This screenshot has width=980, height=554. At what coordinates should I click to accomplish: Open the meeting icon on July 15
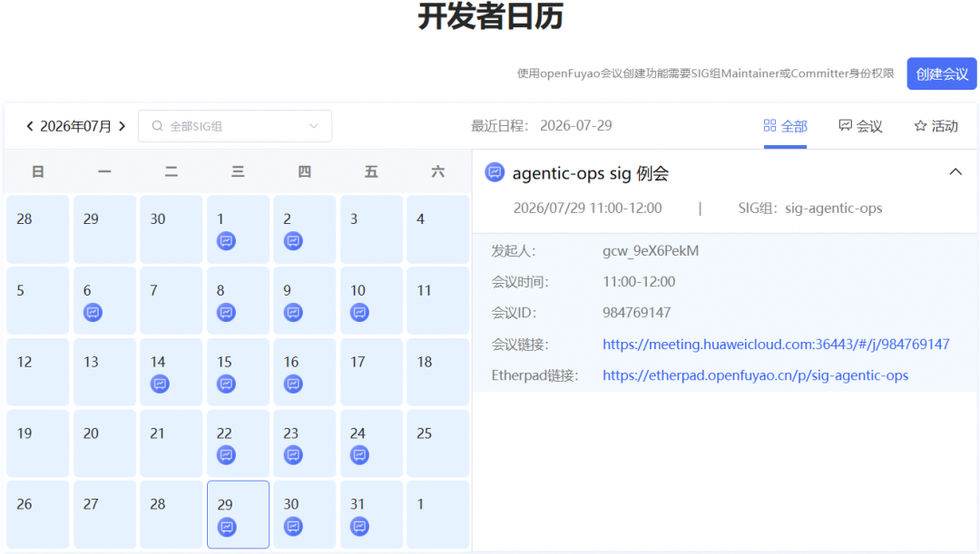tap(226, 384)
